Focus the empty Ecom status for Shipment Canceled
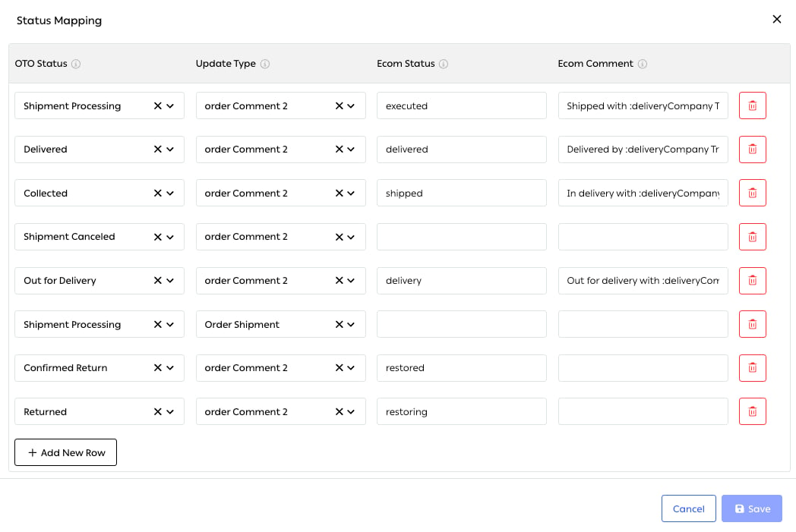The image size is (796, 532). click(x=462, y=237)
